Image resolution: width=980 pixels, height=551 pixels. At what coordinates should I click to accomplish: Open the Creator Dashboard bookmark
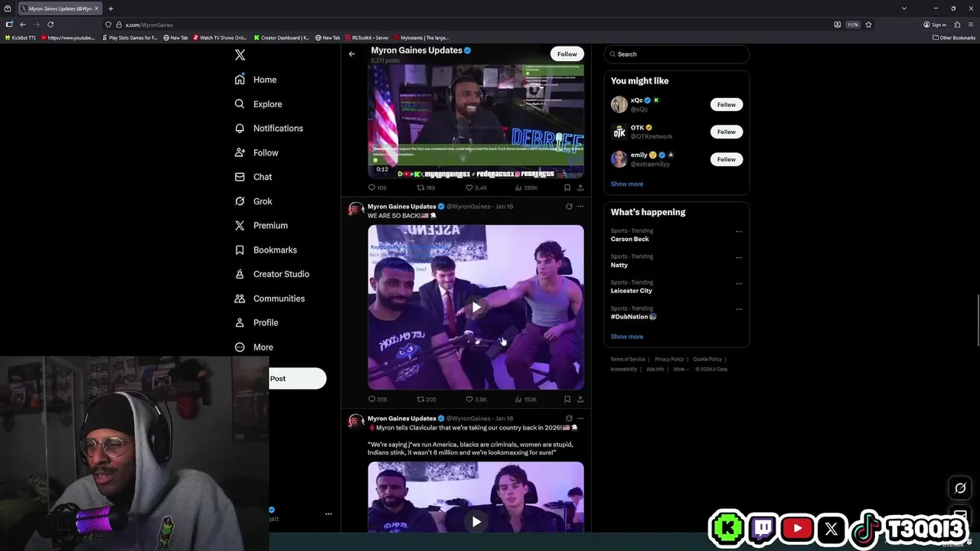pos(282,37)
